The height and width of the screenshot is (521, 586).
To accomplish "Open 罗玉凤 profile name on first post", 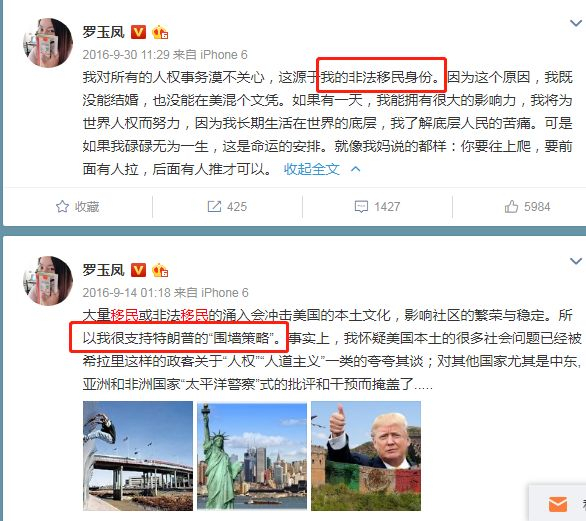I will click(104, 32).
